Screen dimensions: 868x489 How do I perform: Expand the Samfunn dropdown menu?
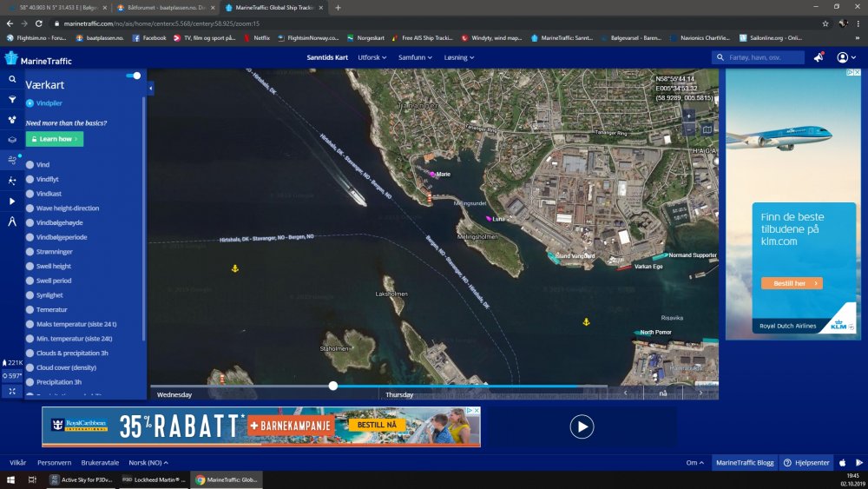coord(415,57)
